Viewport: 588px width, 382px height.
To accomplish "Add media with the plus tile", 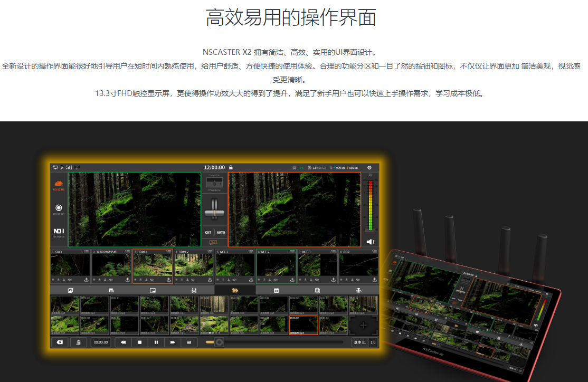I will tap(363, 326).
